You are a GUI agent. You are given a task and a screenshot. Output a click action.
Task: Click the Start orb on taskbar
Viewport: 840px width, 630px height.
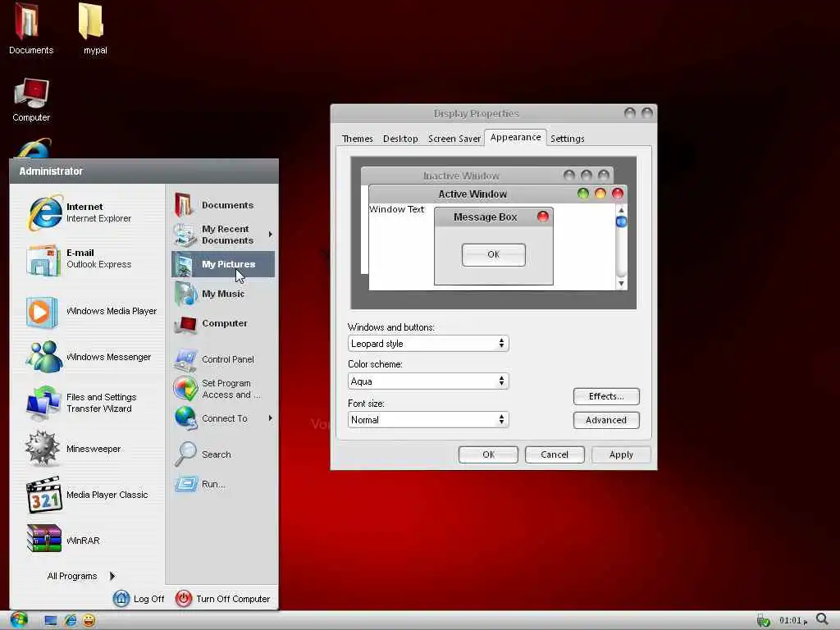19,620
